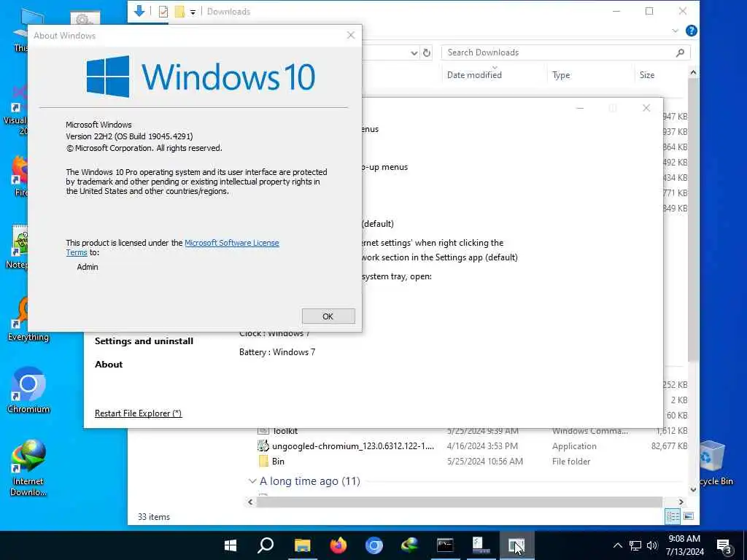Show hidden system tray icons

[617, 545]
